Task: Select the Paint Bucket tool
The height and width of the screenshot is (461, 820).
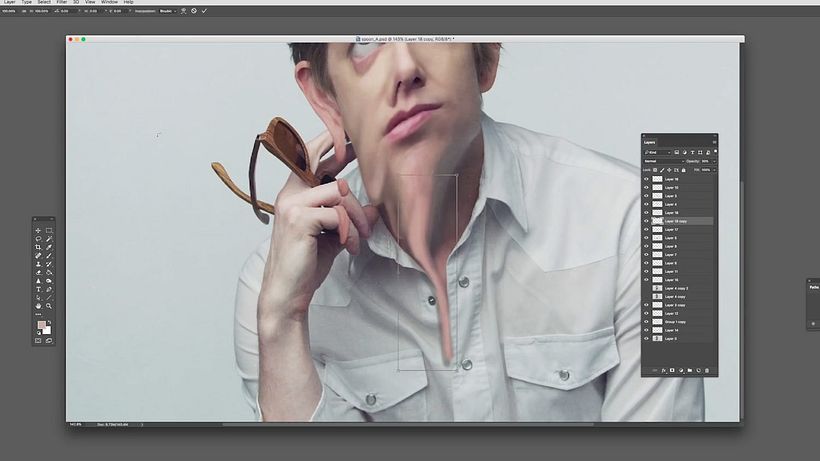Action: point(49,272)
